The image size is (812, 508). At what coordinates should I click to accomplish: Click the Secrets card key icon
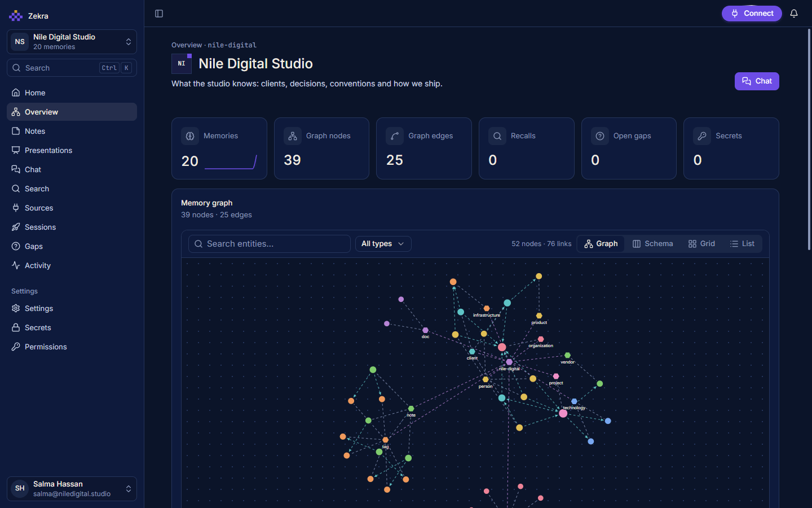[x=702, y=136]
